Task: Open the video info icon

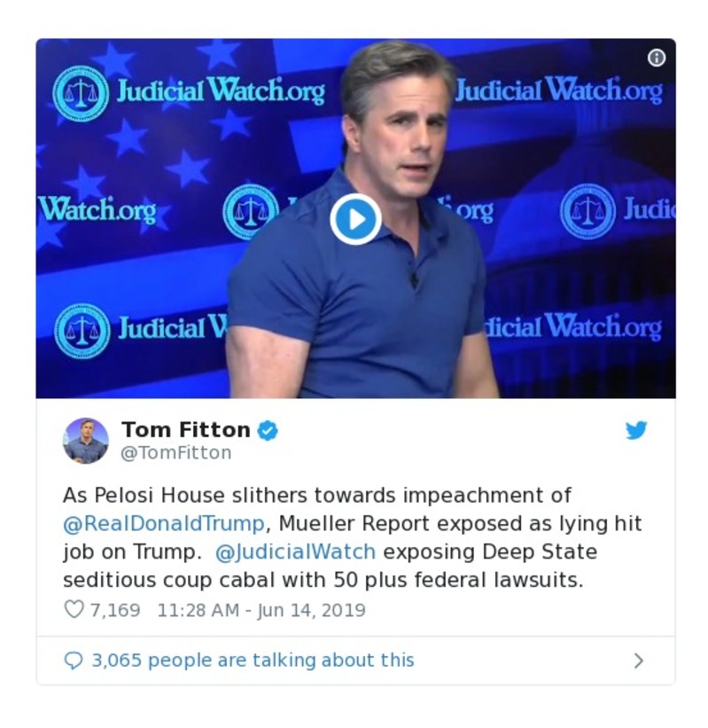Action: pos(656,58)
